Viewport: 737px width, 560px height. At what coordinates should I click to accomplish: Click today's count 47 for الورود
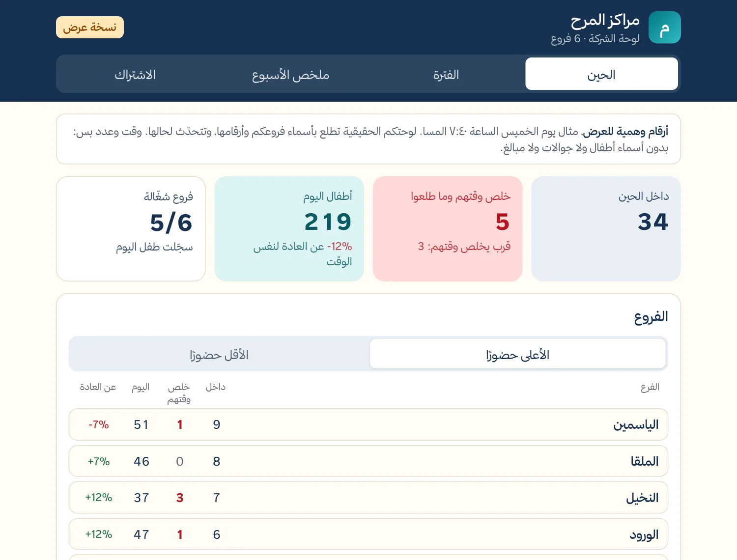tap(142, 534)
